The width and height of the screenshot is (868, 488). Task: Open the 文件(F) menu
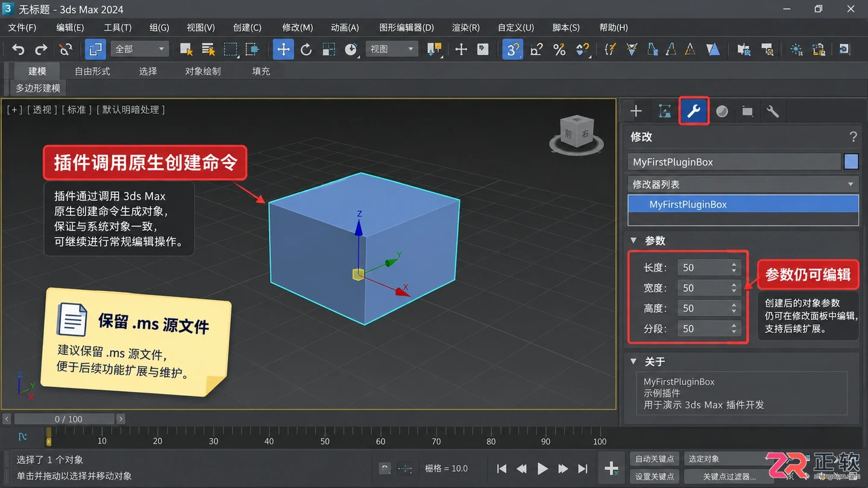22,28
